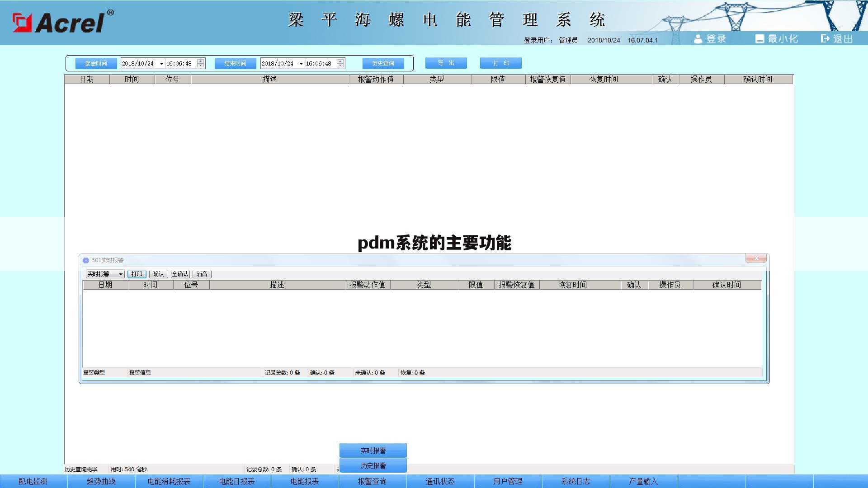The height and width of the screenshot is (488, 868).
Task: Click the Acrel logo
Action: point(63,22)
